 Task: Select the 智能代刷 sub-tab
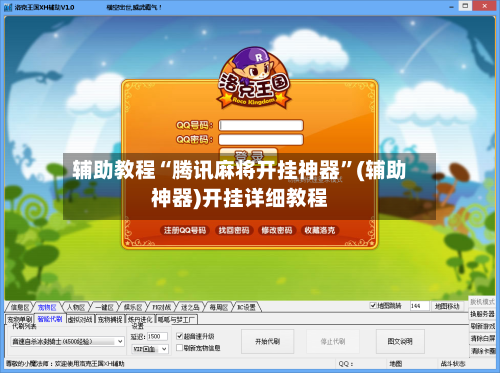coord(50,319)
